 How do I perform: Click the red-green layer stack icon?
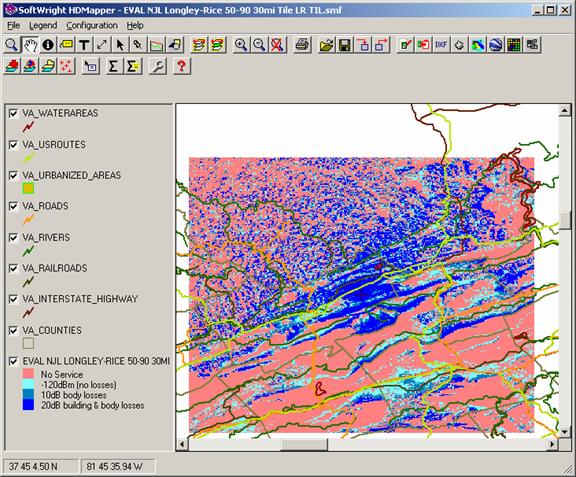[217, 45]
